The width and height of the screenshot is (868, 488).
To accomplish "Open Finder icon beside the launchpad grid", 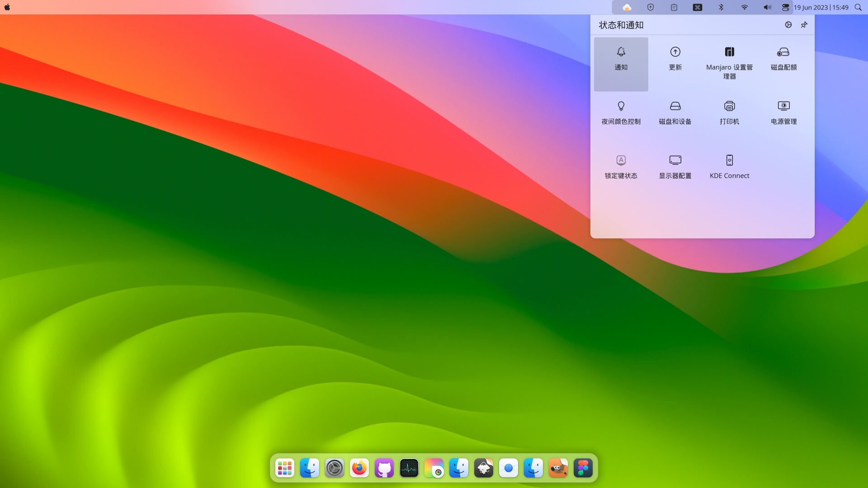I will pyautogui.click(x=310, y=468).
